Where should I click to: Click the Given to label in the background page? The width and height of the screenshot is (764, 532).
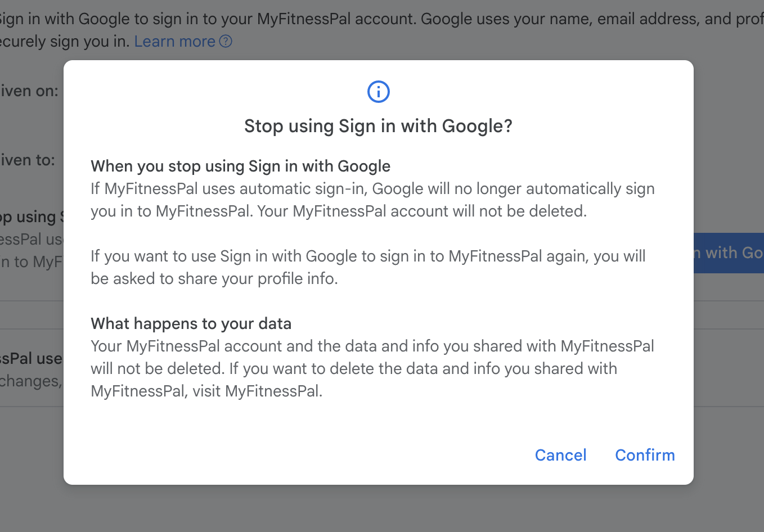(x=27, y=160)
